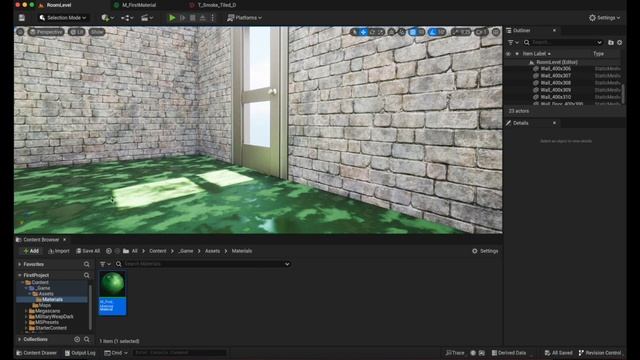640x360 pixels.
Task: Select the Materials folder in the tree
Action: click(x=52, y=300)
